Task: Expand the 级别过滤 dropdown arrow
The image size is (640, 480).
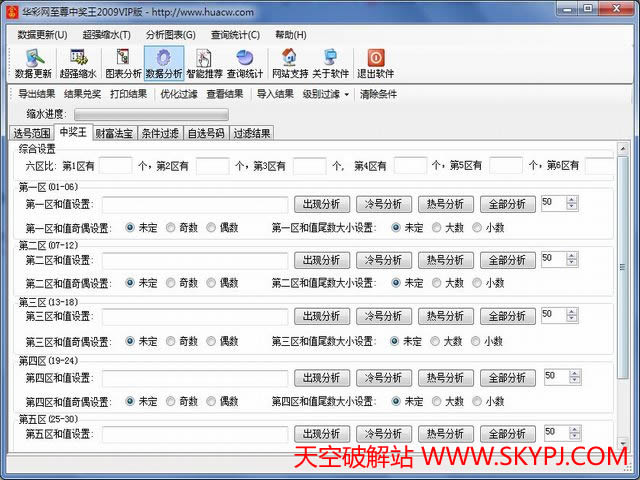Action: pos(347,94)
